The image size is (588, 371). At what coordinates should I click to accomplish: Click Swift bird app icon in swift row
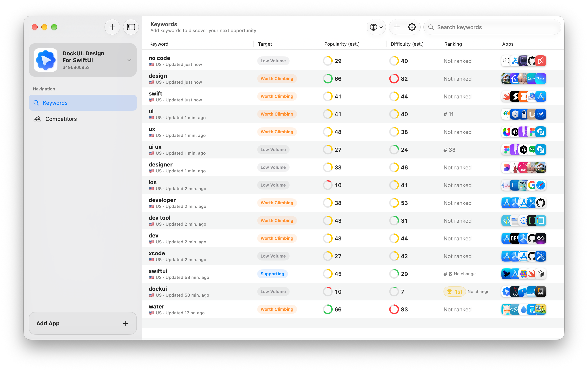[x=506, y=97]
